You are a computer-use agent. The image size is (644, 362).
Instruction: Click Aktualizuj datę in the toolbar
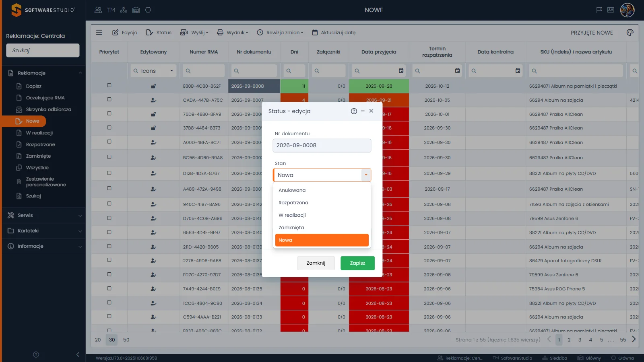click(x=334, y=33)
